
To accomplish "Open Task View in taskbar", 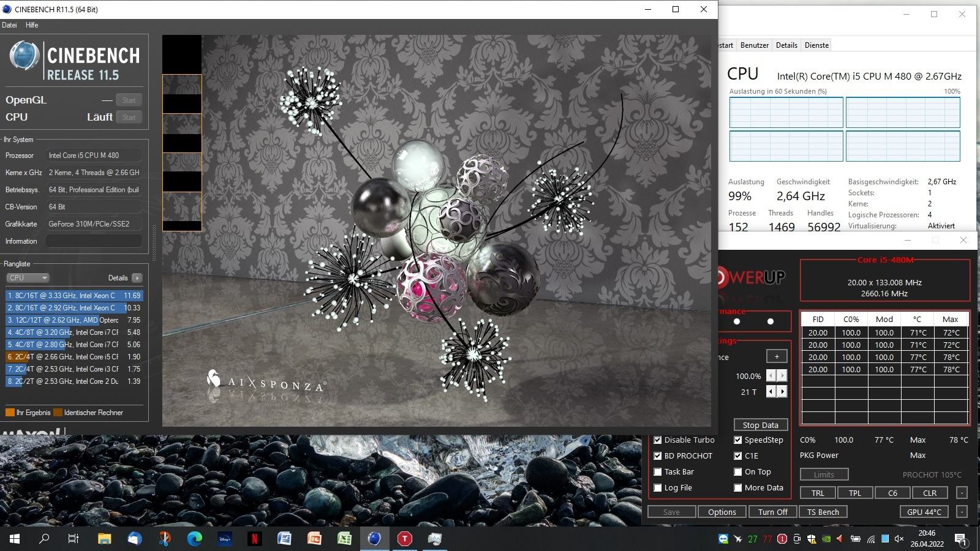I will 73,539.
